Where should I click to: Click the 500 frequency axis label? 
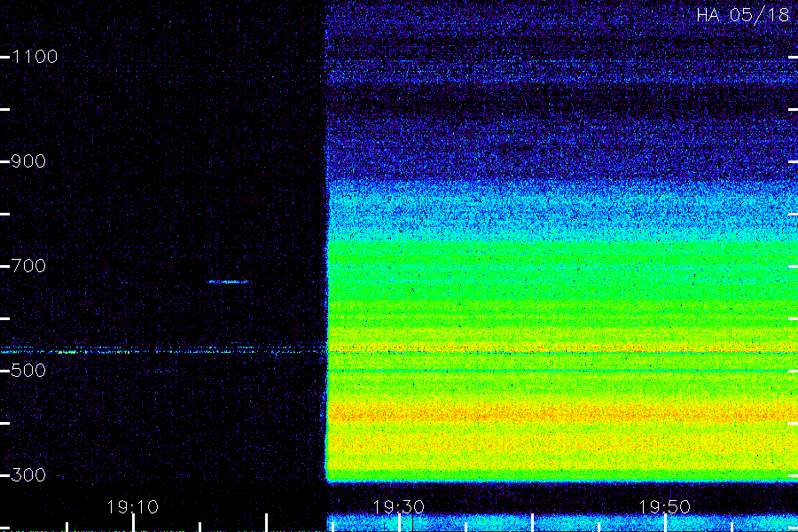click(x=28, y=370)
